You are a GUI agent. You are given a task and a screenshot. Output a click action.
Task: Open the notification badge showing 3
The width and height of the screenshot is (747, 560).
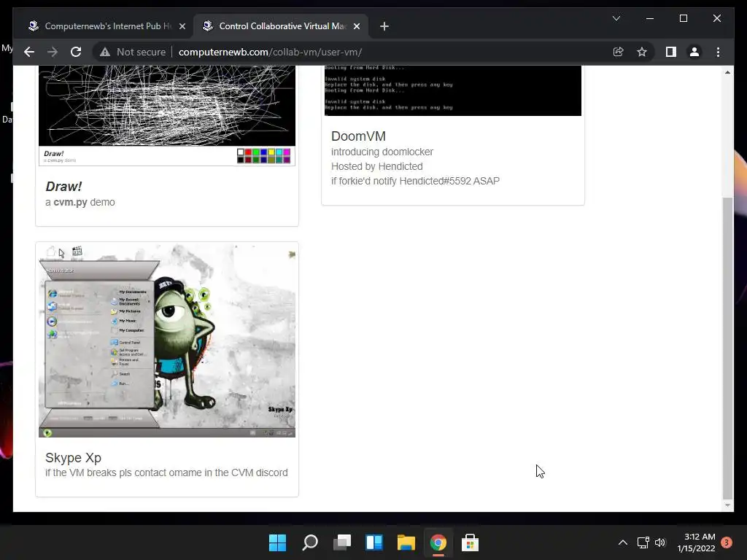click(x=727, y=542)
